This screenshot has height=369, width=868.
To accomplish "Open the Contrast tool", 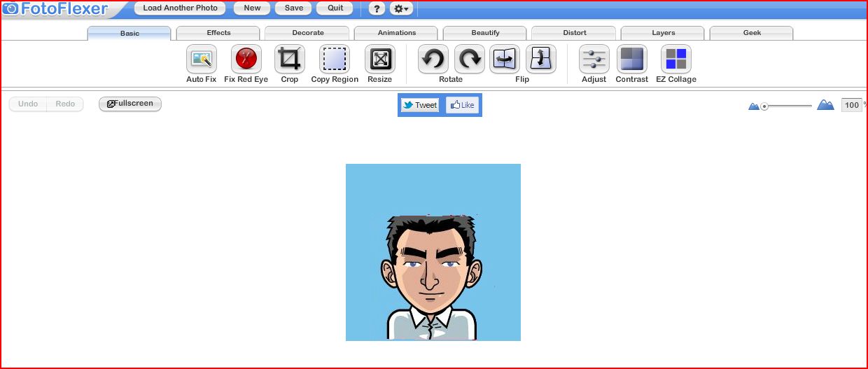I will pos(632,60).
